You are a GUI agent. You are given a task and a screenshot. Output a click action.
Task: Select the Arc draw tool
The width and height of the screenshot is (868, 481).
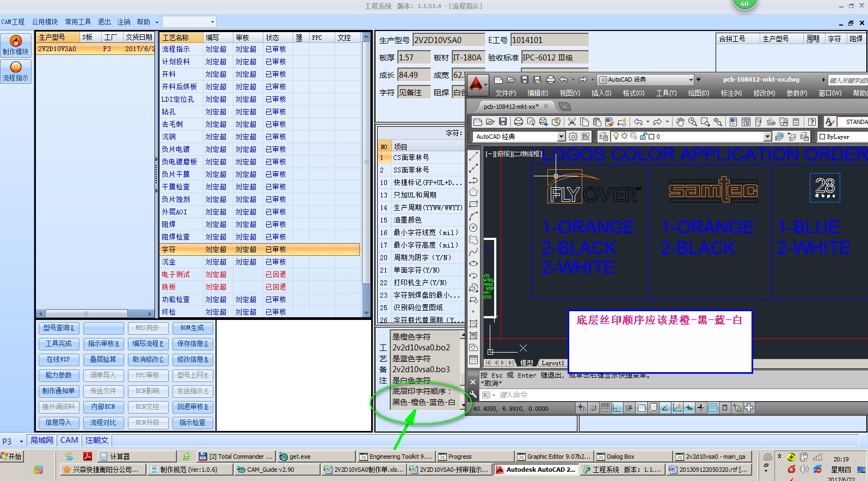[x=473, y=215]
